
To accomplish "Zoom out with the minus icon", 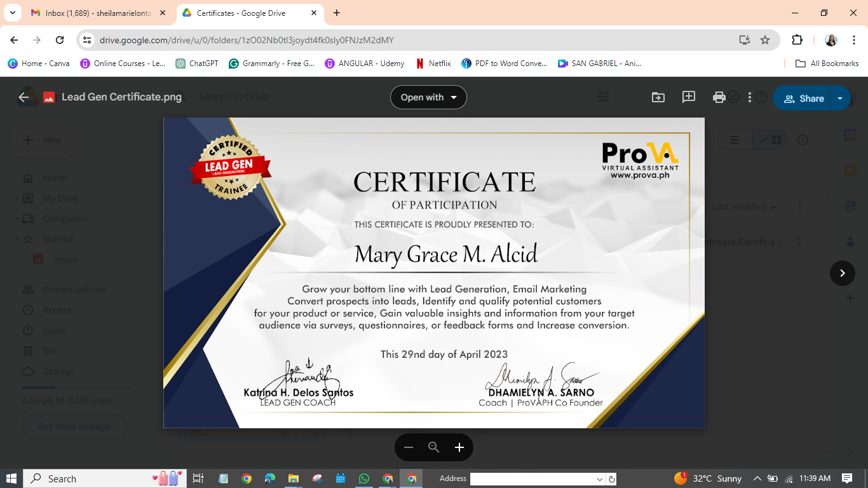I will tap(409, 447).
